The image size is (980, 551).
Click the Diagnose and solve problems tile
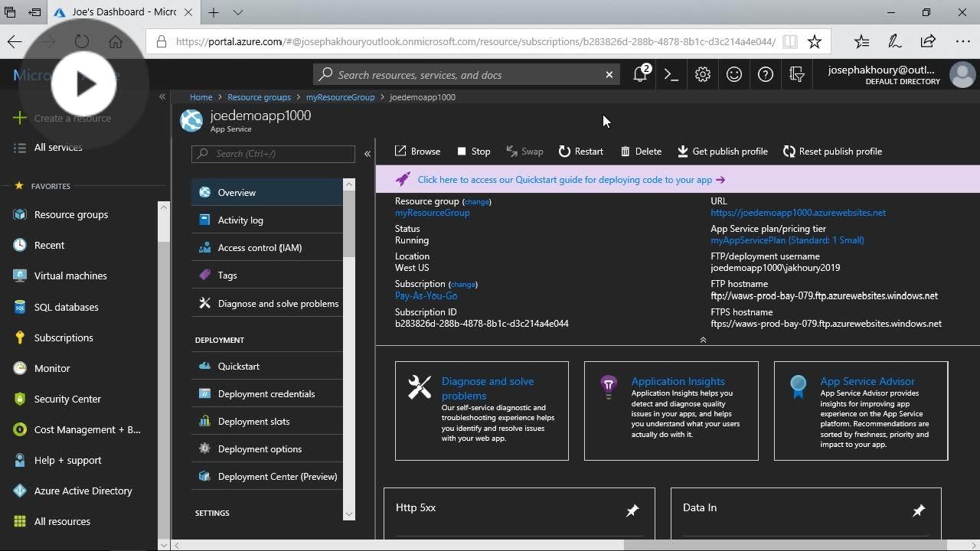tap(482, 411)
